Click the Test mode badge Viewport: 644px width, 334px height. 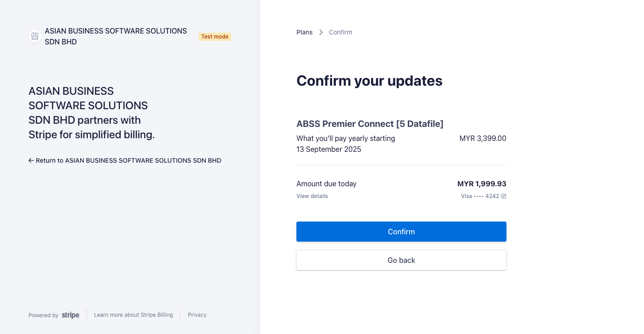[215, 37]
